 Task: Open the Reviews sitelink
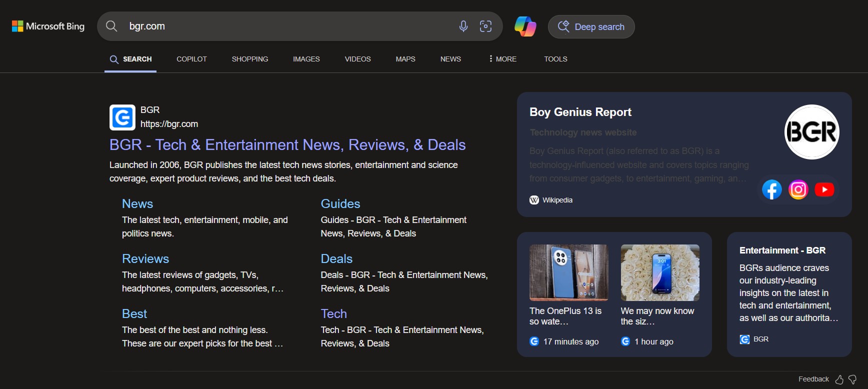145,258
